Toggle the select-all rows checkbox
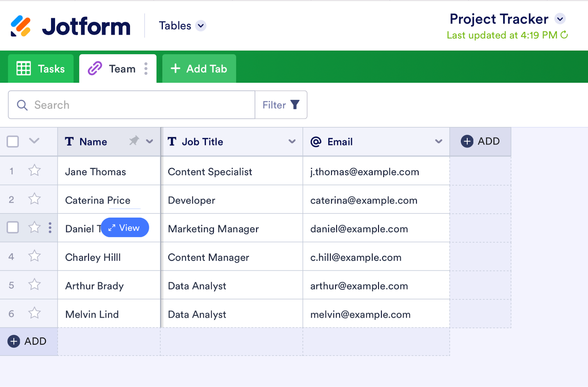The width and height of the screenshot is (588, 387). coord(13,141)
